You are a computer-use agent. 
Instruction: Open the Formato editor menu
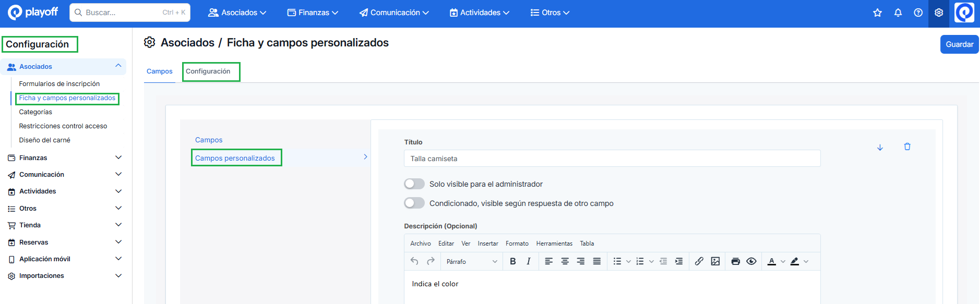517,244
